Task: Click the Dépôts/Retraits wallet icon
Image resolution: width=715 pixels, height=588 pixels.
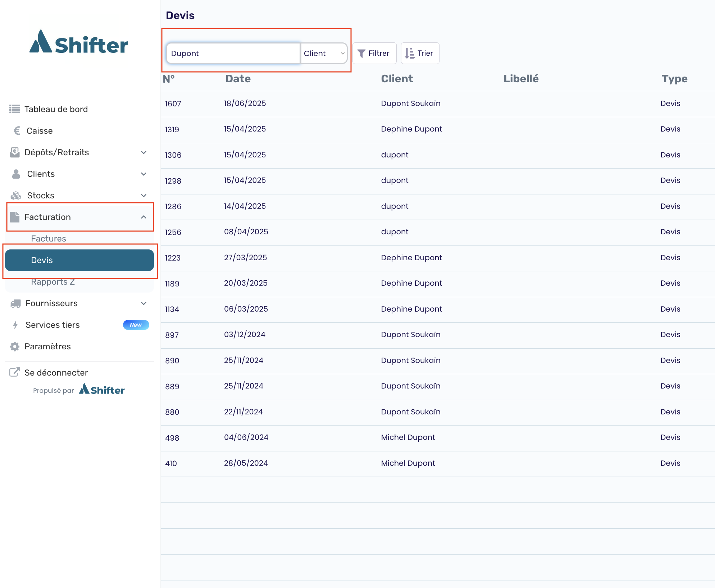Action: (15, 152)
